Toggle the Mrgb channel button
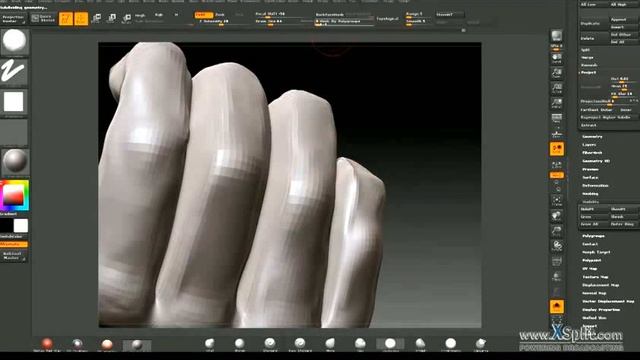640x360 pixels. [140, 15]
